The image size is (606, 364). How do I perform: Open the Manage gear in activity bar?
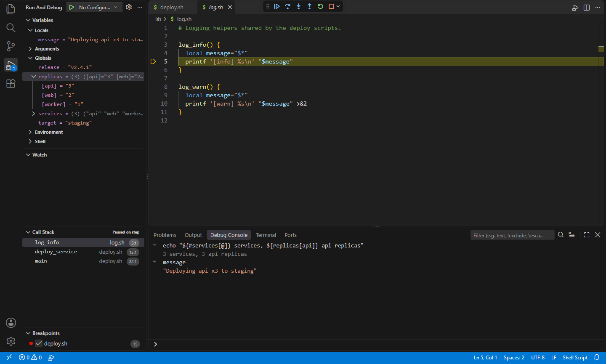[x=11, y=341]
